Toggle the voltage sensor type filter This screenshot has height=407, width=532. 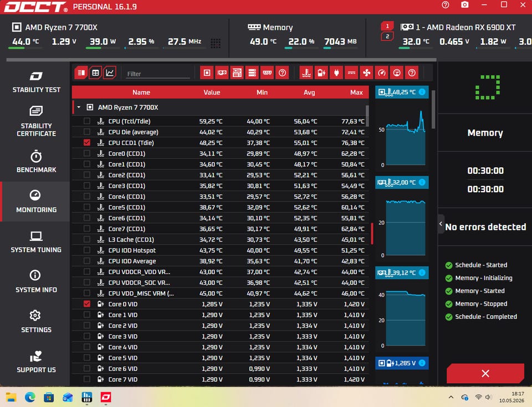pyautogui.click(x=321, y=73)
